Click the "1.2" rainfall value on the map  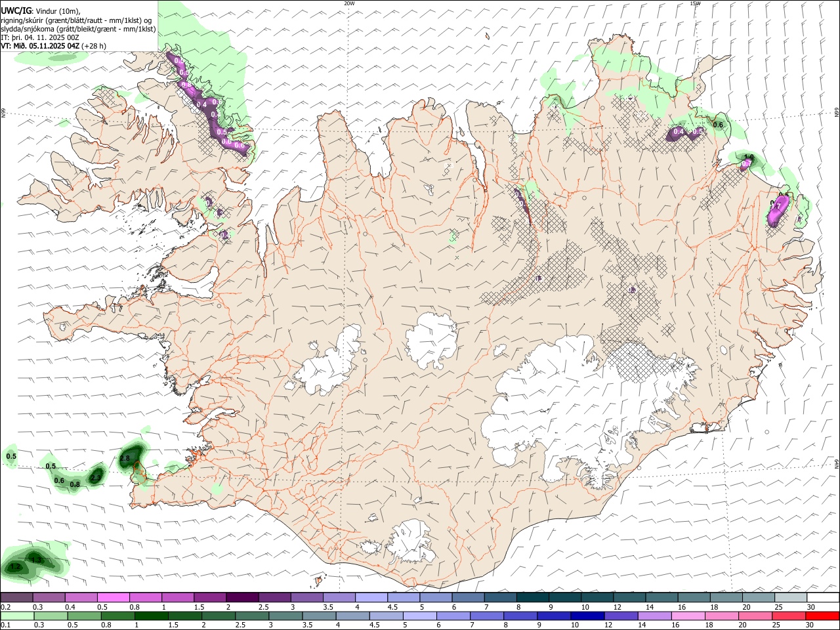point(16,566)
